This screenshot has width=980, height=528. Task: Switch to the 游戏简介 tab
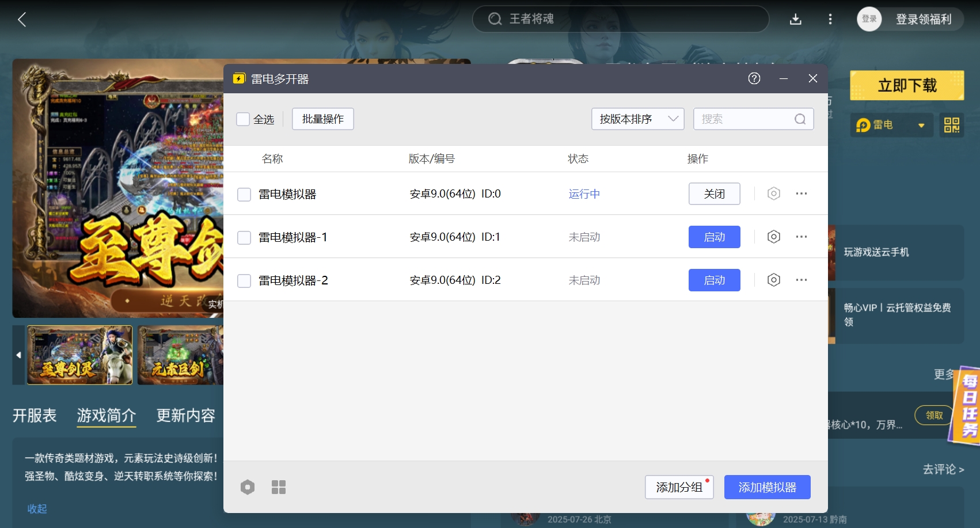pos(107,415)
